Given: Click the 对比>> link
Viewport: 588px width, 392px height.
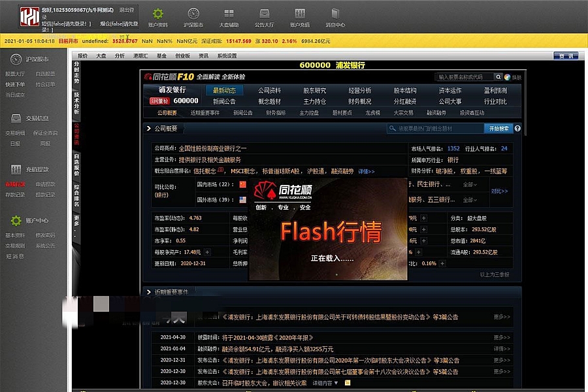Looking at the screenshot, I should click(x=499, y=191).
